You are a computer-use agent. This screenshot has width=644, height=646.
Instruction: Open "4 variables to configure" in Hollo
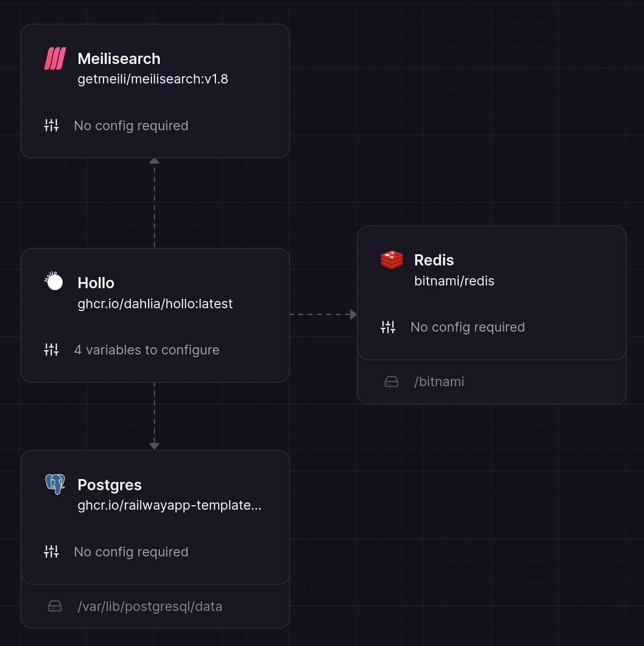(146, 350)
